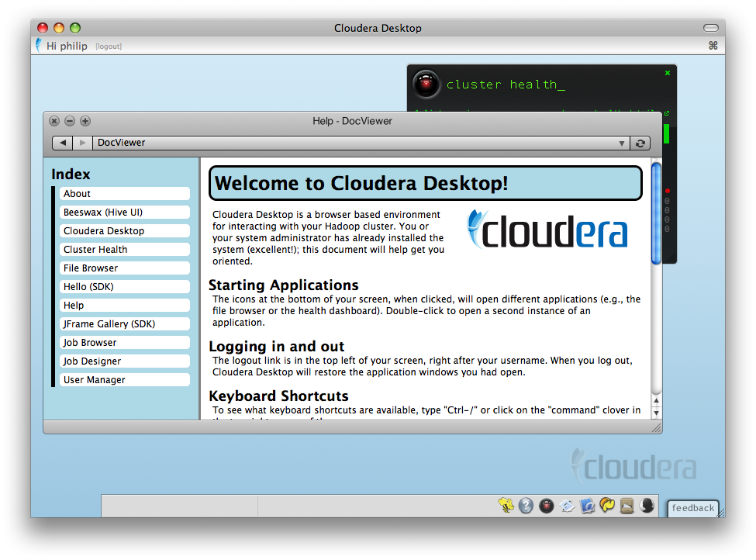Open the yellow elephant icon in dock
This screenshot has height=560, width=756.
pos(607,506)
